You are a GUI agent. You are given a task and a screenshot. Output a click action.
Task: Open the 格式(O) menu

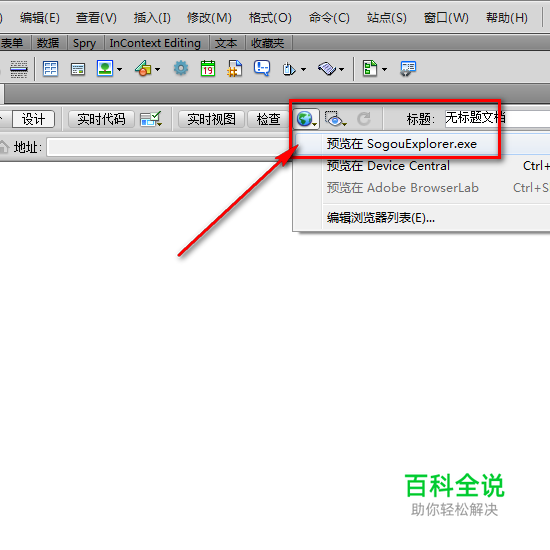(x=270, y=18)
